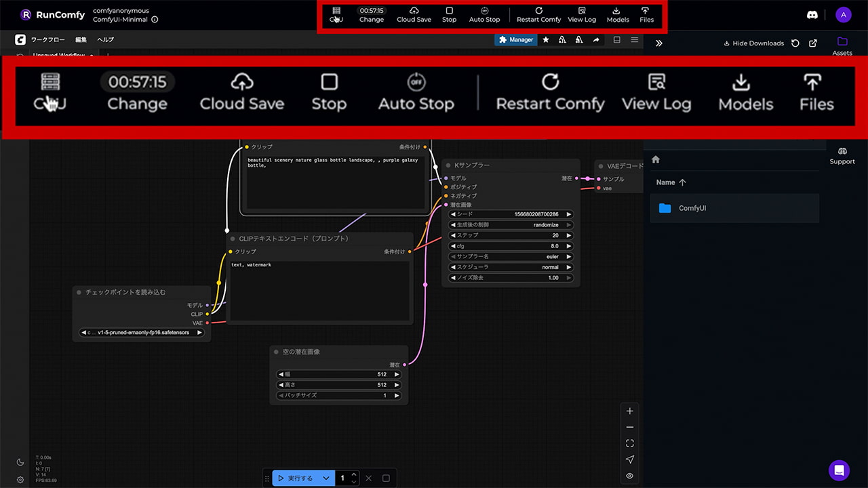868x488 pixels.
Task: Open the euler sampler name selector
Action: pyautogui.click(x=511, y=257)
